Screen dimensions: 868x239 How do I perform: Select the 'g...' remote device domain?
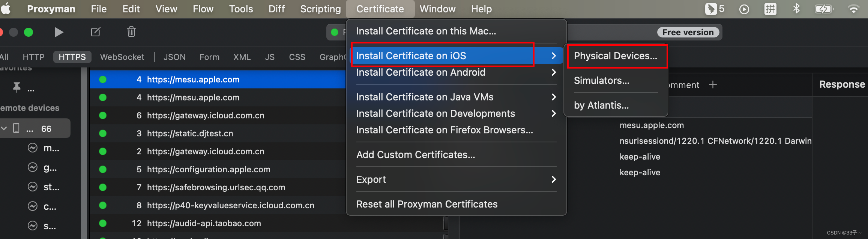coord(50,167)
